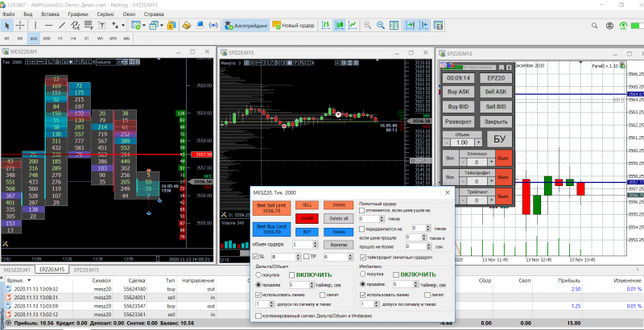Toggle the TP checkbox

click(307, 257)
